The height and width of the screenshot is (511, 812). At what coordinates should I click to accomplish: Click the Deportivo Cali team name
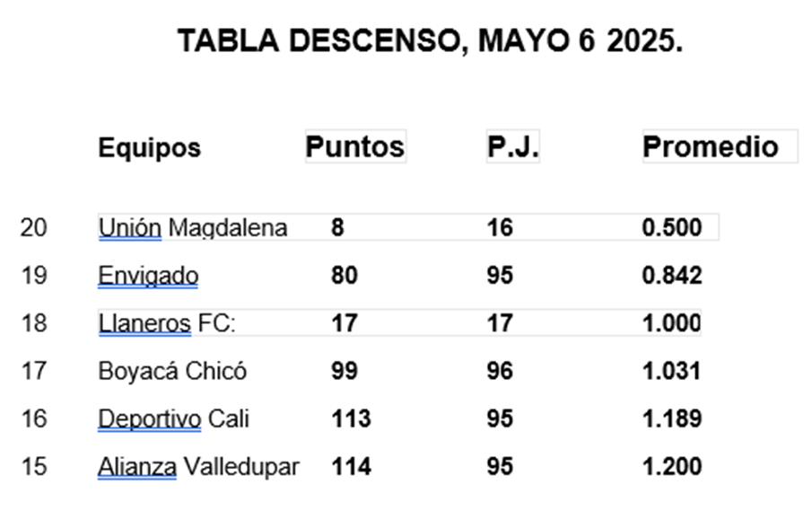(173, 418)
